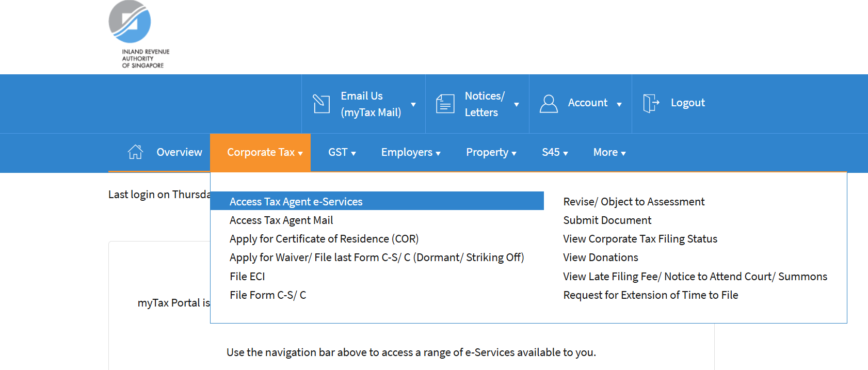Select Access Tax Agent e-Services

coord(377,201)
